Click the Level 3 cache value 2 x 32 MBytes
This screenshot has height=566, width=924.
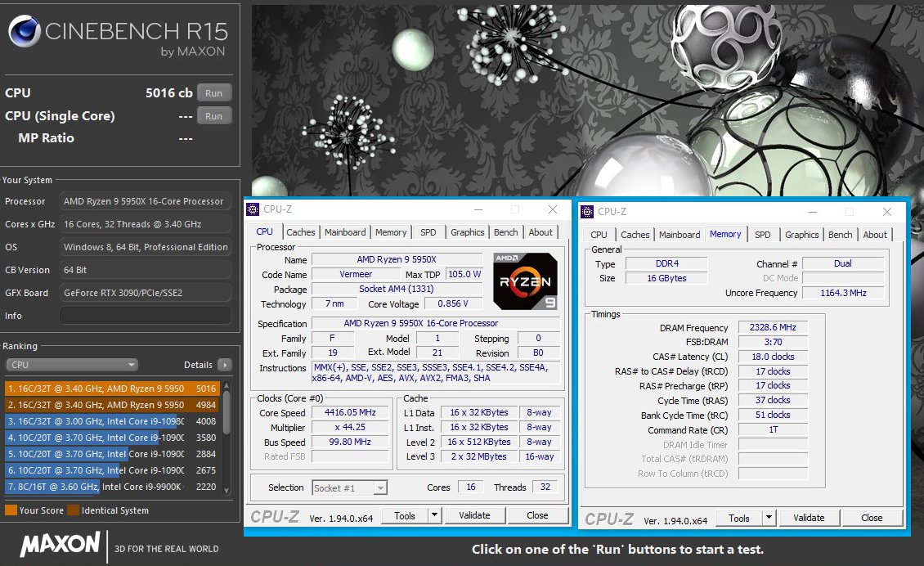479,456
